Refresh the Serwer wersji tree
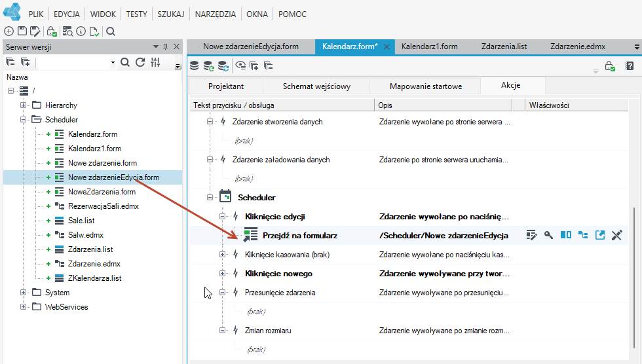 140,62
